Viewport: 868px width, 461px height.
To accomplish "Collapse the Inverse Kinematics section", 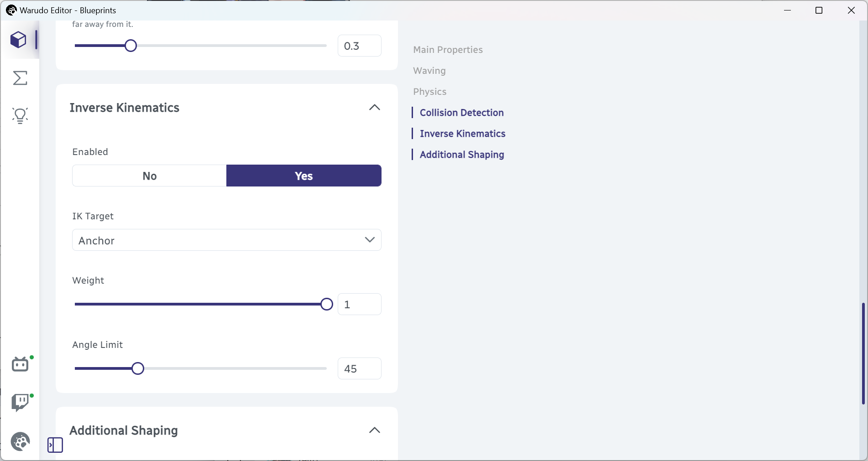I will tap(375, 108).
